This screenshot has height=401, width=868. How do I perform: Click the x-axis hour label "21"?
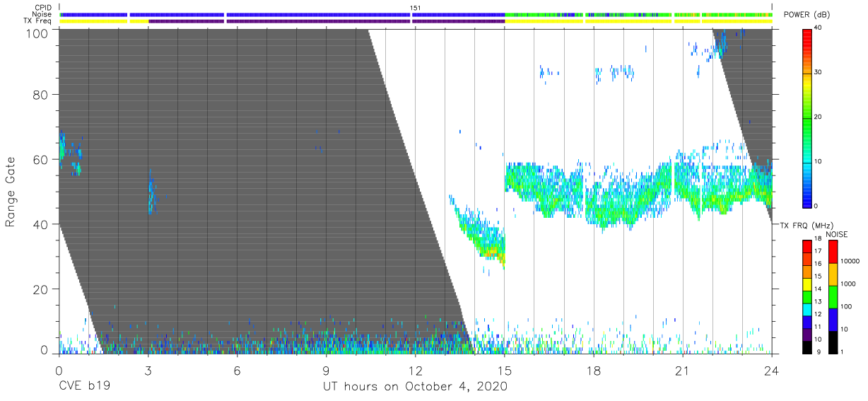(683, 369)
